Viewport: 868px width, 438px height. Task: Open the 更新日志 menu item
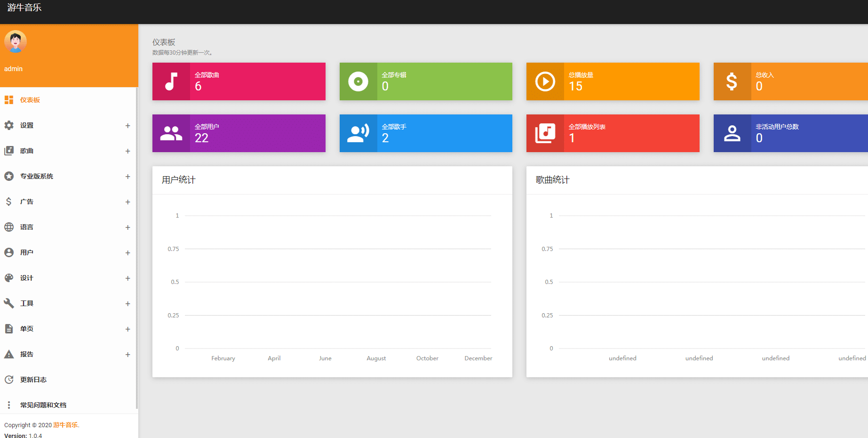[69, 380]
